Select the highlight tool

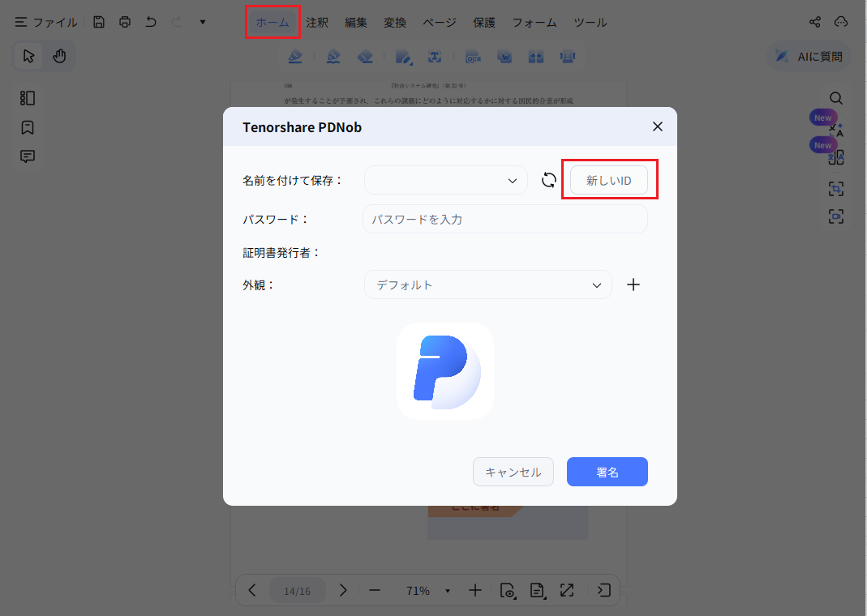pos(295,57)
